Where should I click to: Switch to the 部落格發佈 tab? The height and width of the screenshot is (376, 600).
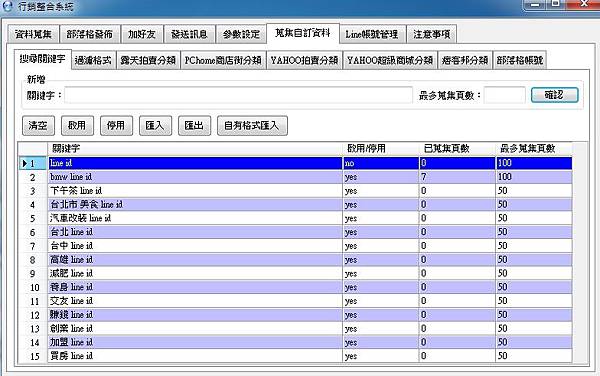pos(90,34)
